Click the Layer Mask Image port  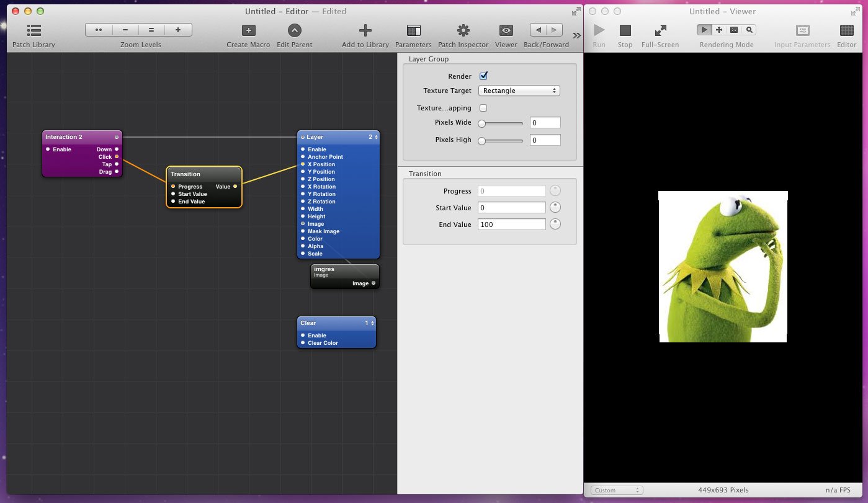coord(303,231)
